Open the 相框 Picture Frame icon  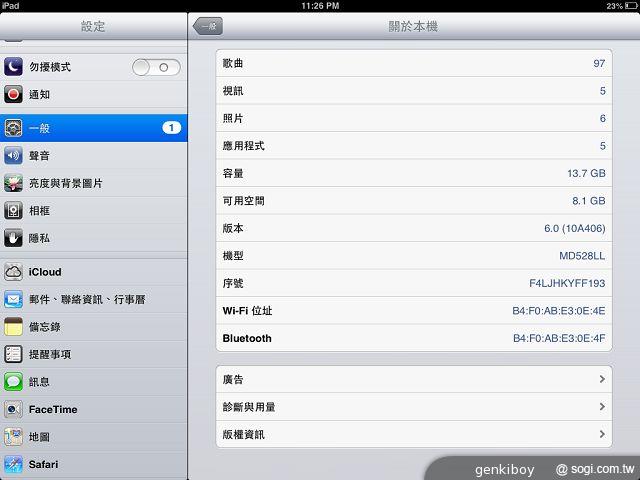point(13,211)
